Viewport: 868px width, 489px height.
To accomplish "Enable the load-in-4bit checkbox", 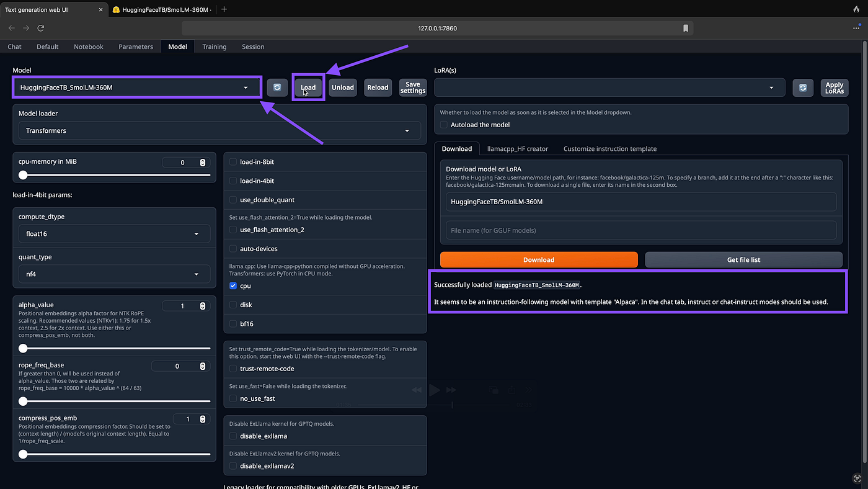I will [x=233, y=181].
